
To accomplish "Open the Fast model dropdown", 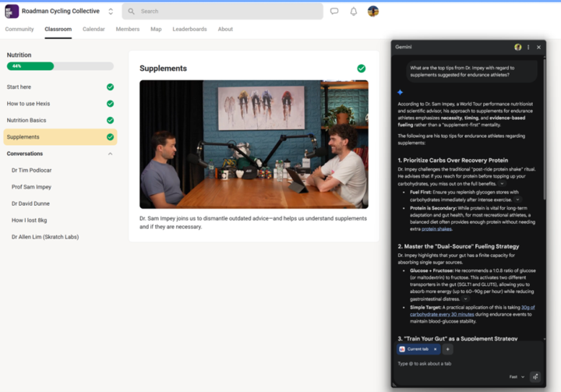I will click(x=517, y=377).
